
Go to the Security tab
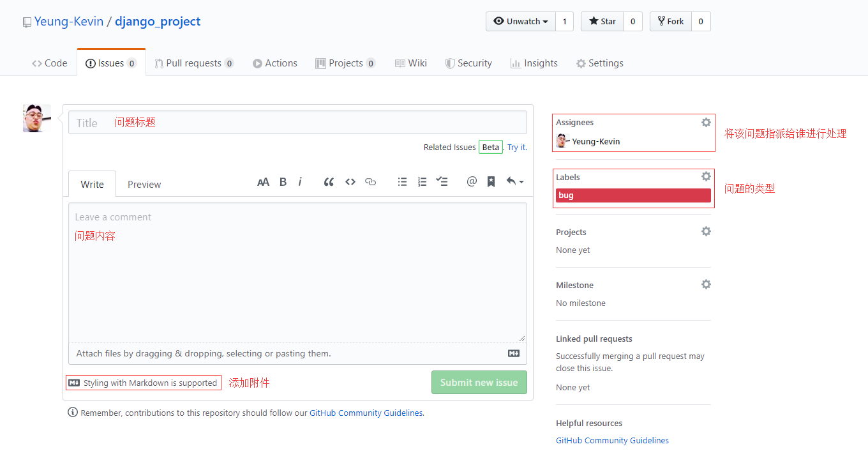pos(468,63)
